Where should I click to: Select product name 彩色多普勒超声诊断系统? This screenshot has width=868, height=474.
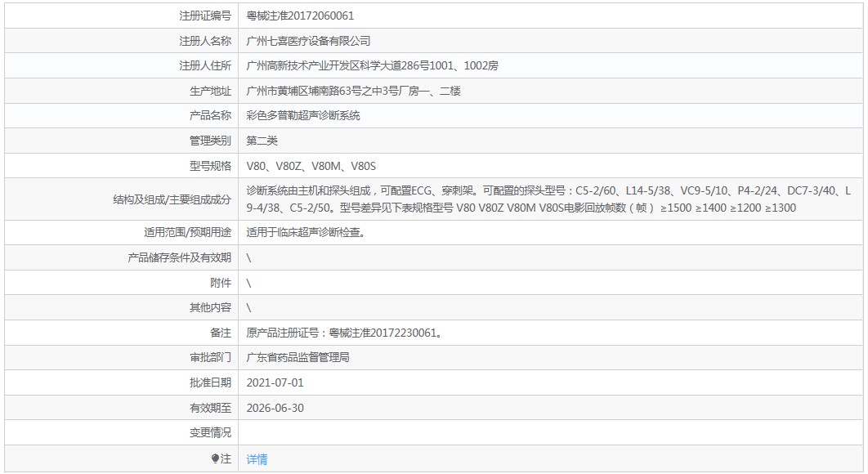click(x=302, y=115)
